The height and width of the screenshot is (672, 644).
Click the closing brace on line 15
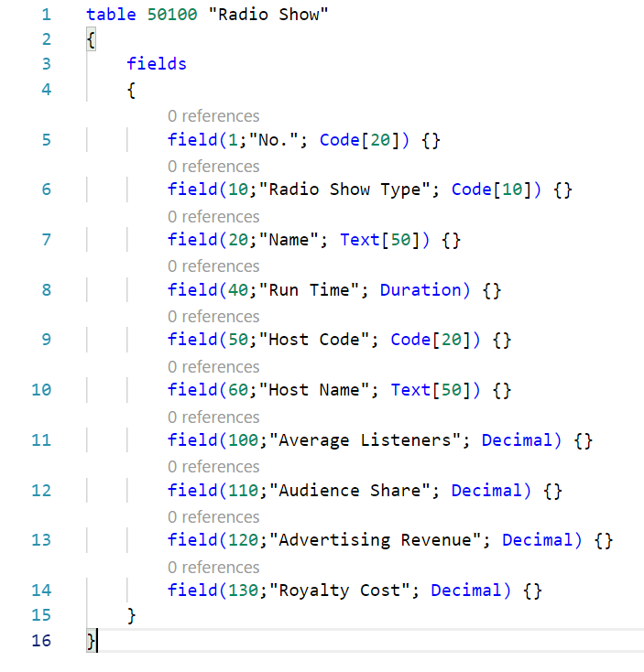tap(131, 616)
